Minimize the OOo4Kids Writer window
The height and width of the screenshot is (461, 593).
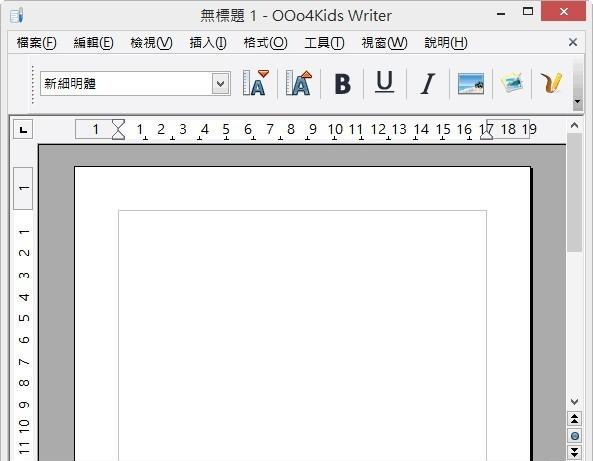click(501, 14)
